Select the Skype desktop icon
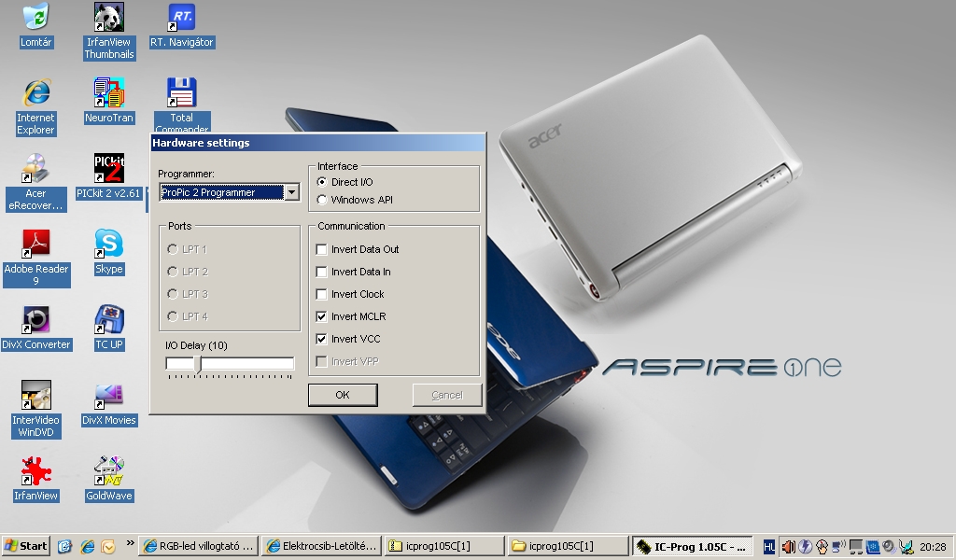The width and height of the screenshot is (956, 560). (x=108, y=252)
